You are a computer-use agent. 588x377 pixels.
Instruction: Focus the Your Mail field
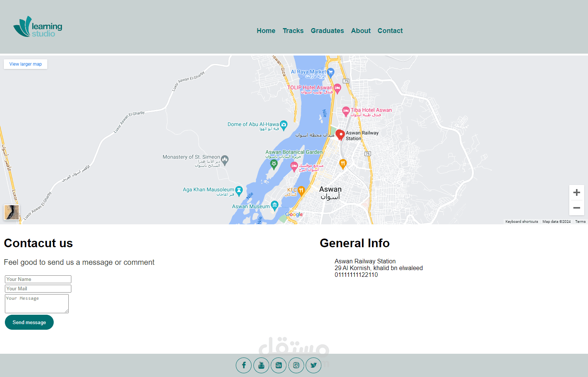[38, 288]
